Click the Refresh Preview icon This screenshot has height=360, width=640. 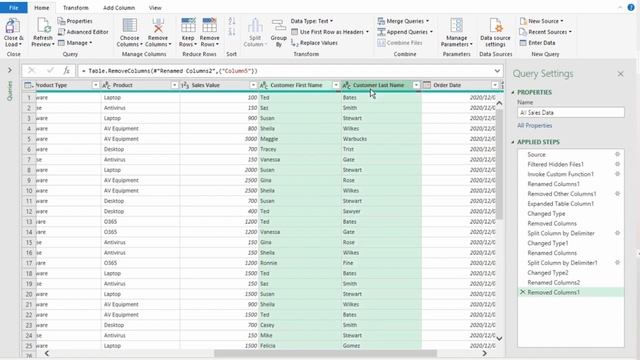pyautogui.click(x=43, y=26)
